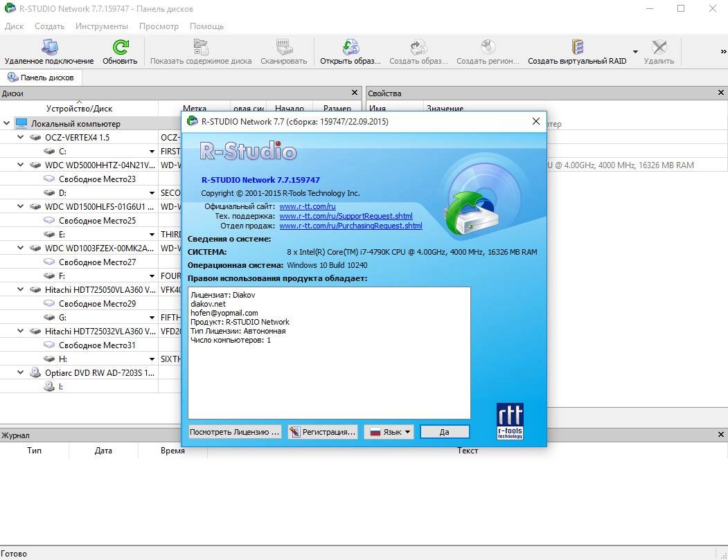
Task: Open the Инструменты menu
Action: (102, 26)
